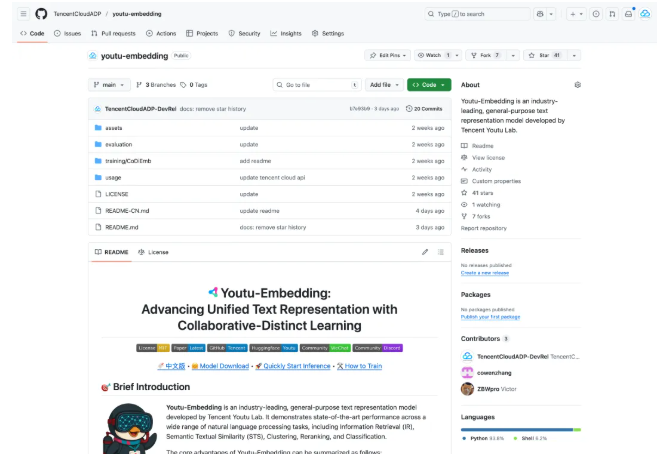Expand the green Code dropdown

(428, 85)
